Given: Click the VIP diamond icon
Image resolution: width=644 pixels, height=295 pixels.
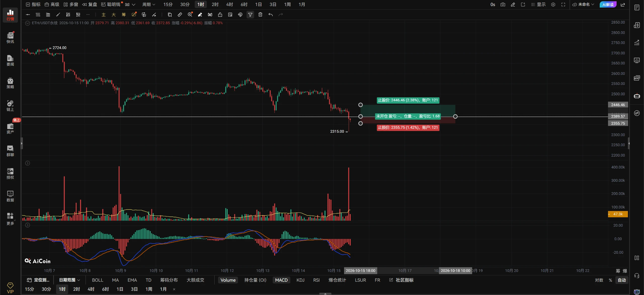Looking at the screenshot, I should click(x=10, y=288).
